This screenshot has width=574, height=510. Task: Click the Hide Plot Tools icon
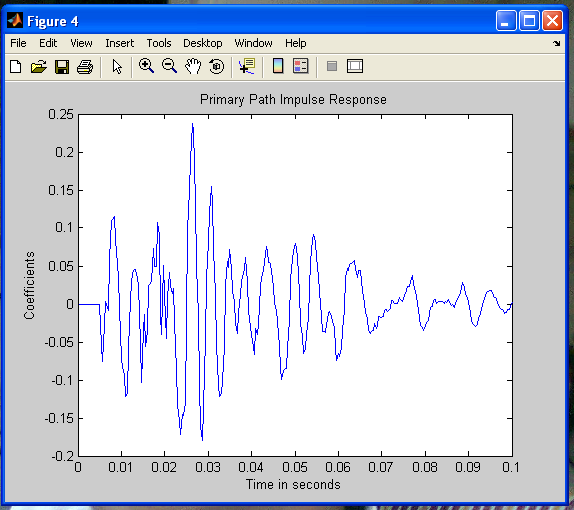pyautogui.click(x=332, y=66)
